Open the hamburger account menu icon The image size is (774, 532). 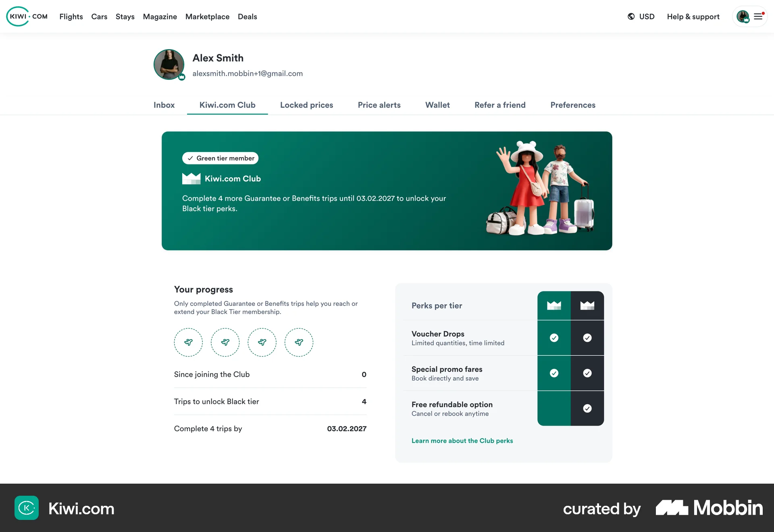(x=758, y=17)
